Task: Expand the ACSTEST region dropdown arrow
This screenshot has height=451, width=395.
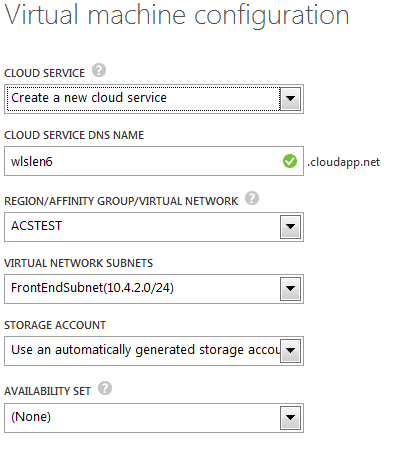Action: pos(290,227)
